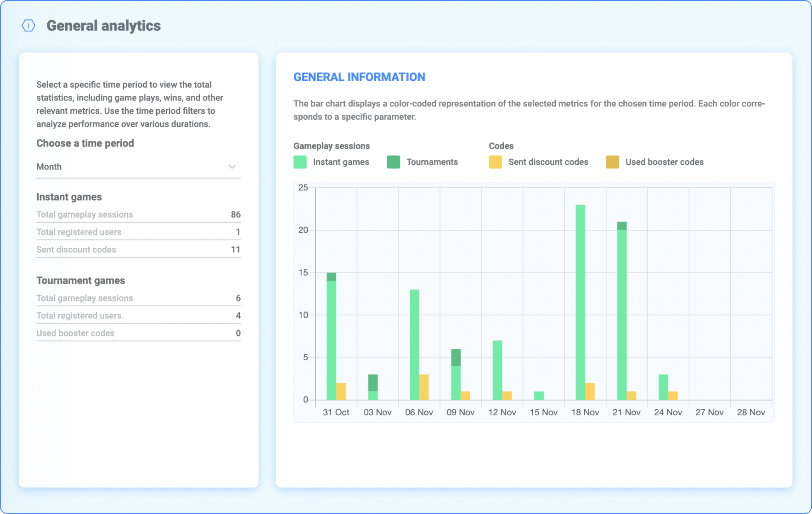
Task: Expand the time period chevron arrow
Action: coord(232,167)
